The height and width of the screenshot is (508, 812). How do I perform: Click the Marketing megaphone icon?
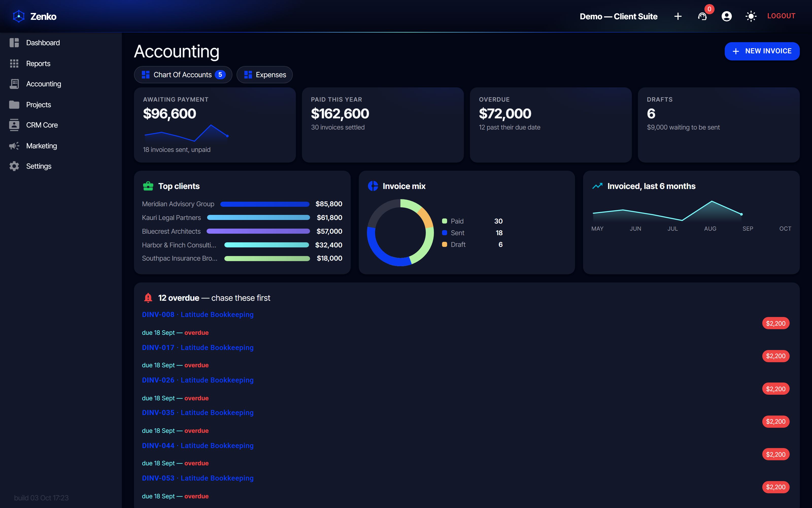14,146
